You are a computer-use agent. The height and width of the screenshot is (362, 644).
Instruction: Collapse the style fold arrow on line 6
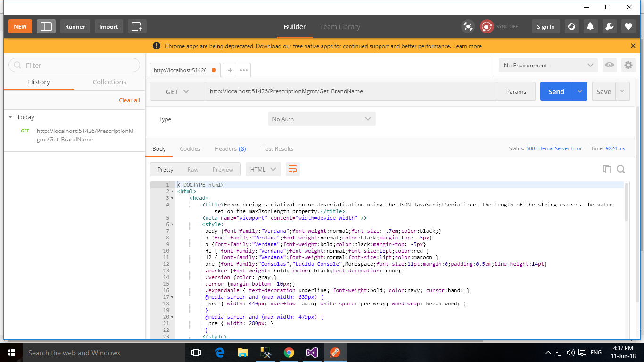[x=173, y=225]
